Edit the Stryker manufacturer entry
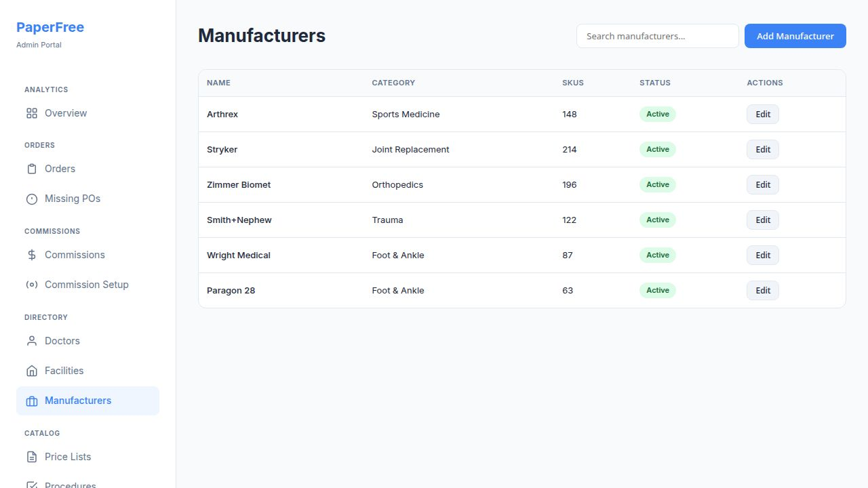The image size is (868, 488). click(x=762, y=149)
